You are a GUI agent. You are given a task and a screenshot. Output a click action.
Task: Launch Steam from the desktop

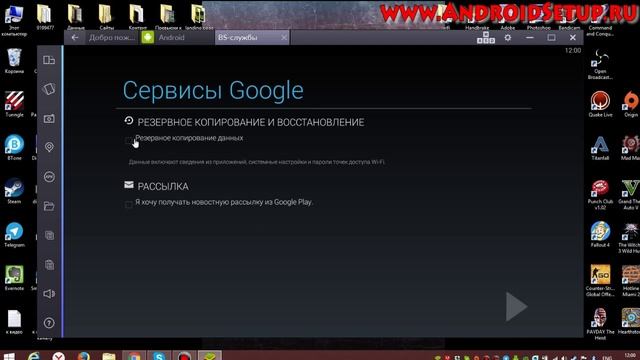[14, 191]
